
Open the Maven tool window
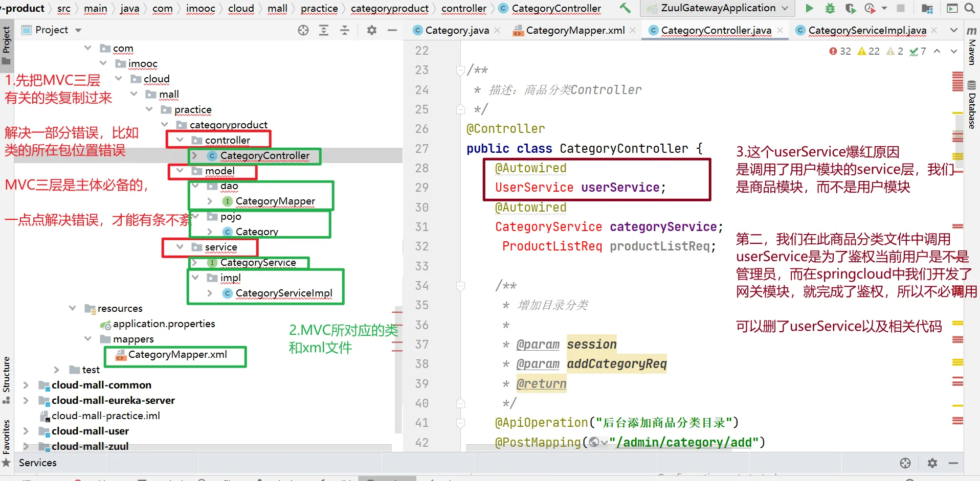tap(972, 47)
